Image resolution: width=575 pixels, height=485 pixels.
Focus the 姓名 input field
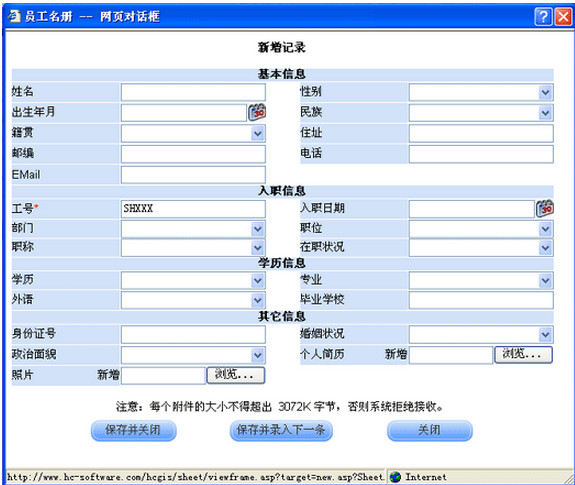pos(193,92)
